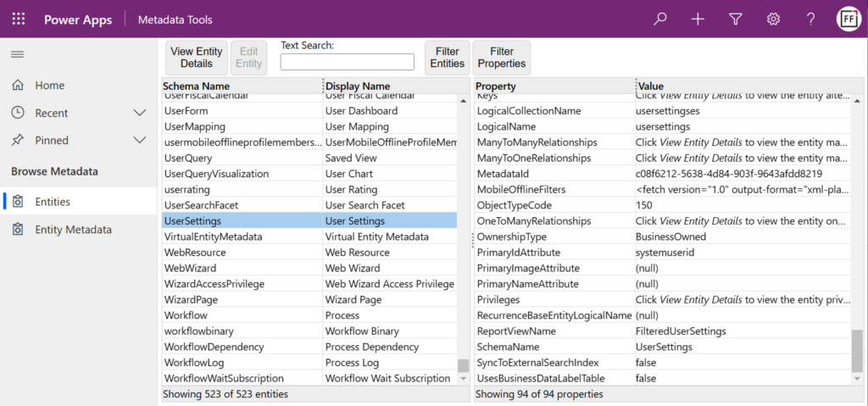This screenshot has width=868, height=406.
Task: Select the WebWizard entity row
Action: [x=309, y=268]
